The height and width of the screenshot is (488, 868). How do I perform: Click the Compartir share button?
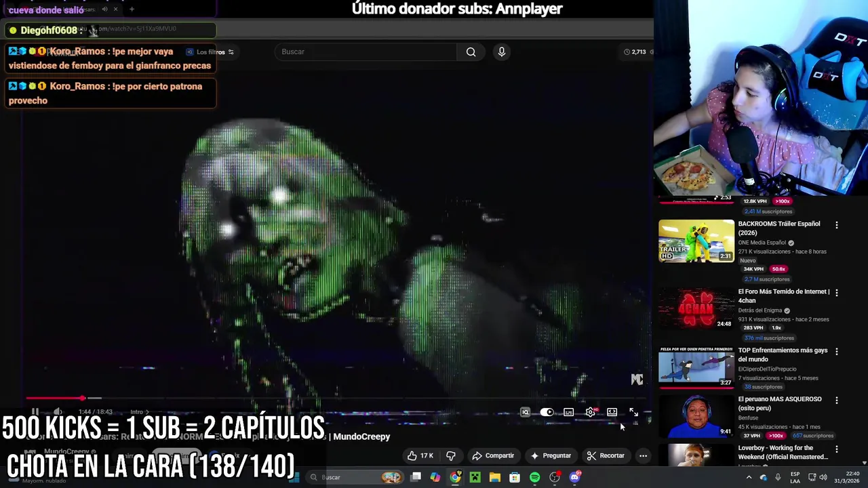pyautogui.click(x=493, y=455)
